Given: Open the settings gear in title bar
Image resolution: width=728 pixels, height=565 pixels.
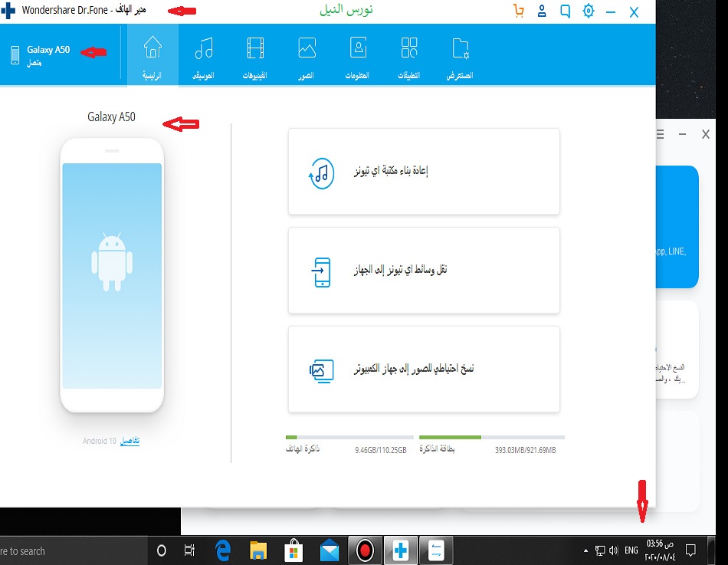Looking at the screenshot, I should pos(588,11).
